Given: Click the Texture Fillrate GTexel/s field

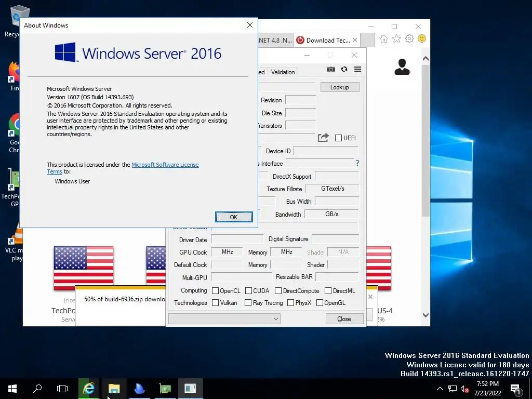Looking at the screenshot, I should 332,189.
